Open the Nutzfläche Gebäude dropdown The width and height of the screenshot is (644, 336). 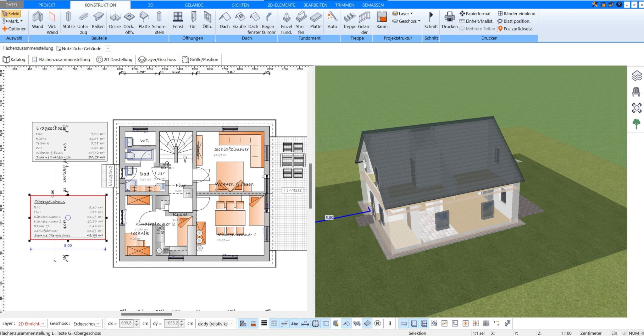click(107, 48)
